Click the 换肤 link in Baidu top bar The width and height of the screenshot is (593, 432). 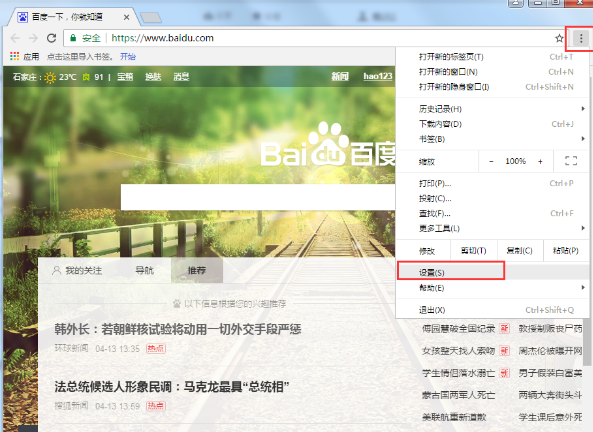click(x=153, y=77)
